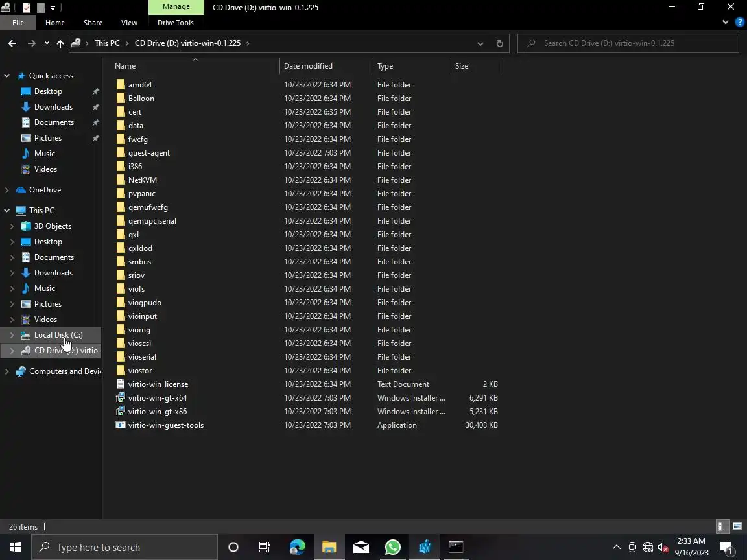Screen dimensions: 747x560
Task: Expand the ribbon chevron
Action: click(x=725, y=23)
